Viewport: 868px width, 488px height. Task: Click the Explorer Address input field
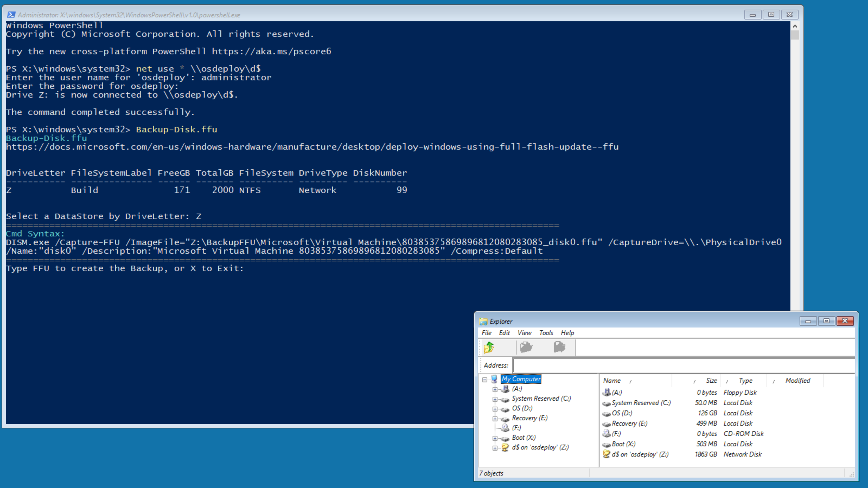[684, 365]
